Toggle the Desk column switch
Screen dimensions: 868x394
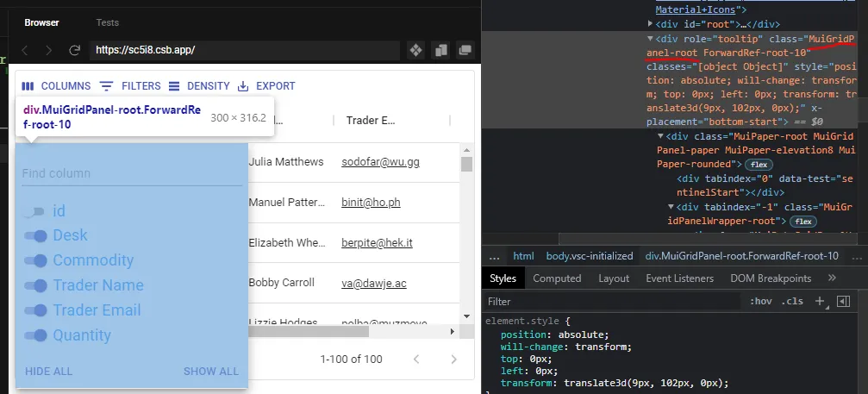tap(35, 236)
